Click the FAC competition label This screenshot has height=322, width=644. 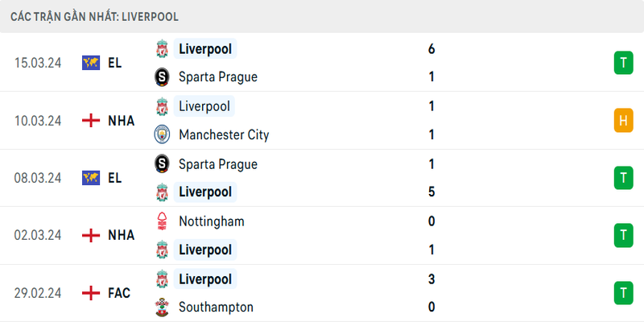coord(119,293)
